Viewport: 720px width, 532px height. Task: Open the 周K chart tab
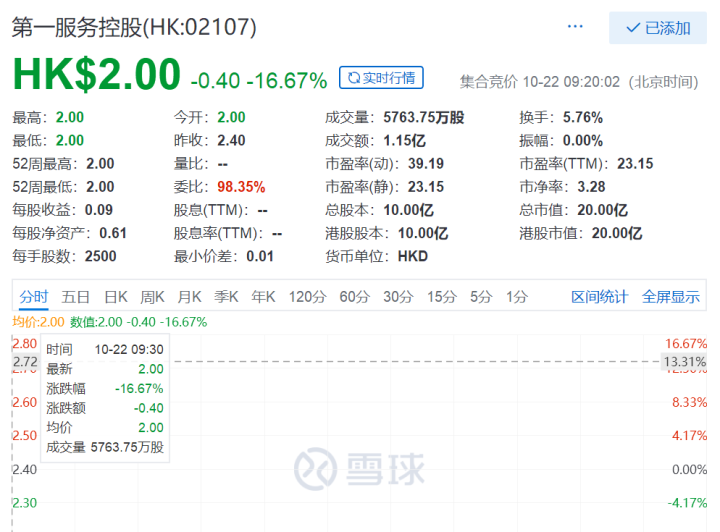[x=152, y=297]
